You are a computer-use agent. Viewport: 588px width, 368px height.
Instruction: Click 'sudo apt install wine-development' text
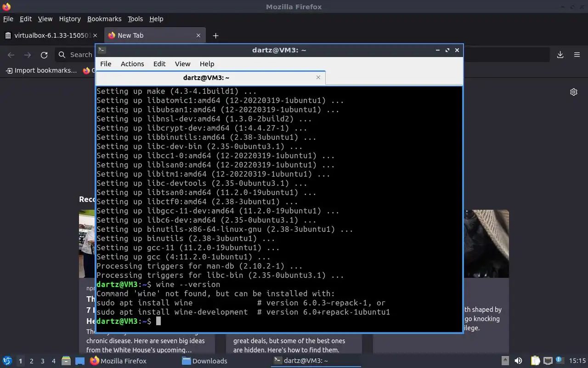tap(172, 312)
